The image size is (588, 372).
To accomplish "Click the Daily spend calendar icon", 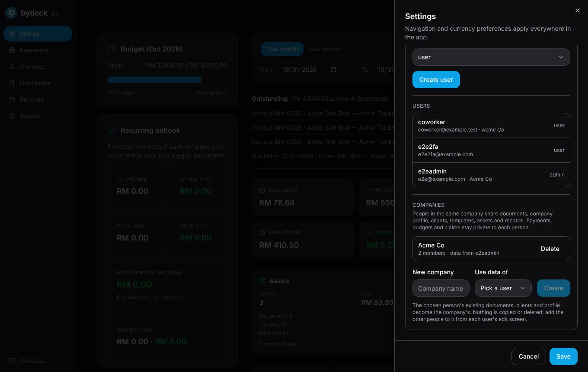I will pyautogui.click(x=262, y=190).
